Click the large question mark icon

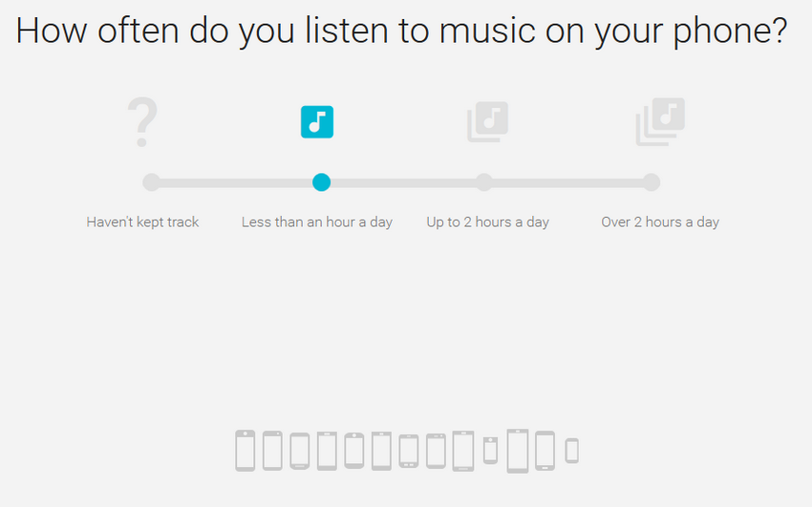tap(142, 122)
